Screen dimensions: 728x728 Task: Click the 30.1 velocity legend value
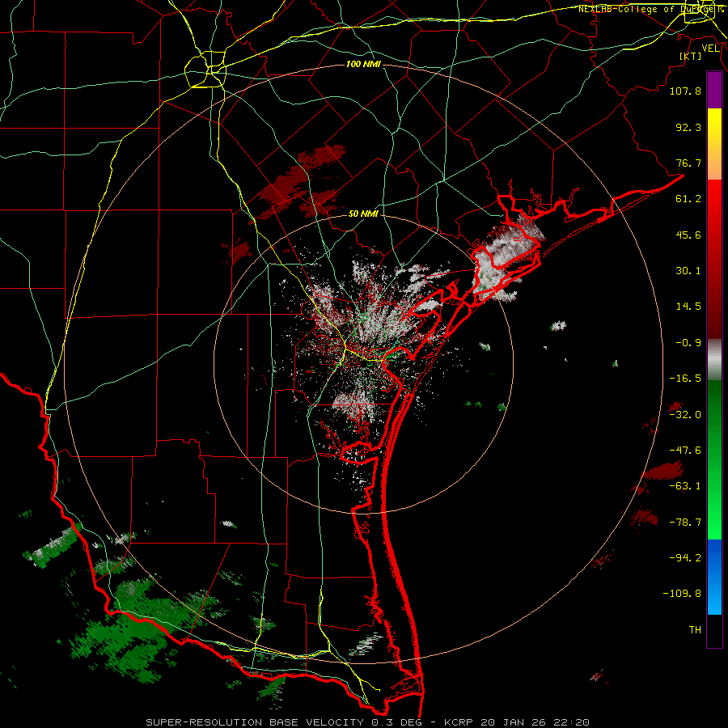coord(688,271)
